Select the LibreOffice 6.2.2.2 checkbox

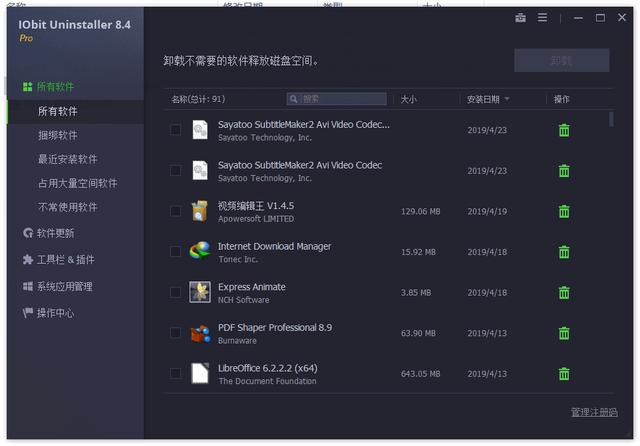point(176,373)
